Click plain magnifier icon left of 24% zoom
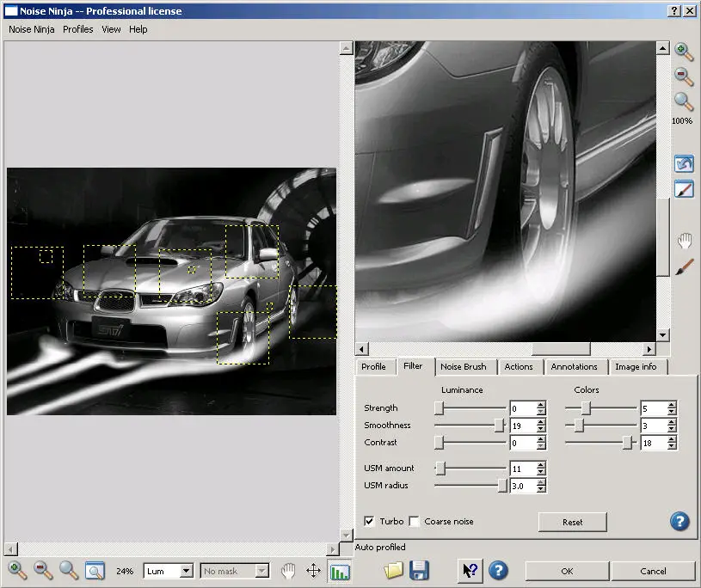The height and width of the screenshot is (588, 701). (x=69, y=571)
